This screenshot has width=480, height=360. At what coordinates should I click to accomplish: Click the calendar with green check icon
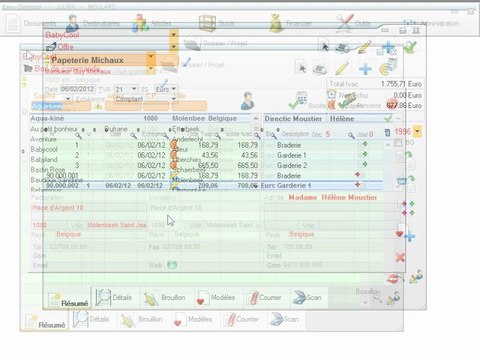[x=299, y=100]
